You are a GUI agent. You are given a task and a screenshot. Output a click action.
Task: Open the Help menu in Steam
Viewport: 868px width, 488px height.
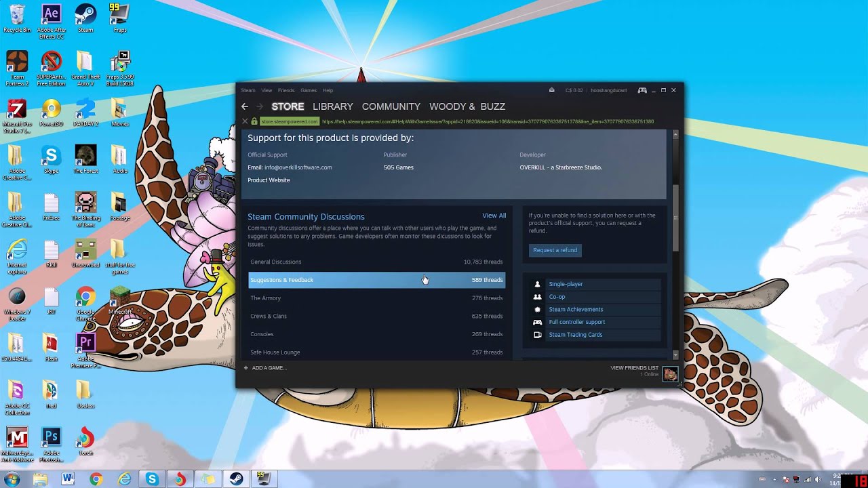(x=328, y=90)
